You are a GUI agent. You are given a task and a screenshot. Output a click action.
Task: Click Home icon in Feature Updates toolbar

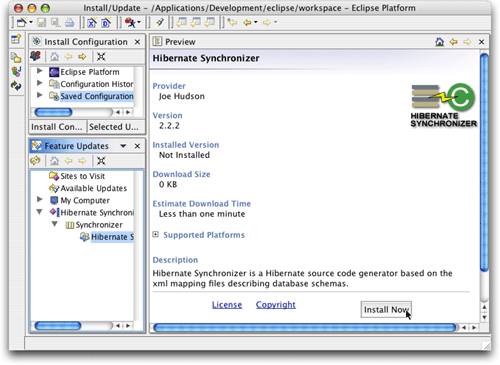54,161
